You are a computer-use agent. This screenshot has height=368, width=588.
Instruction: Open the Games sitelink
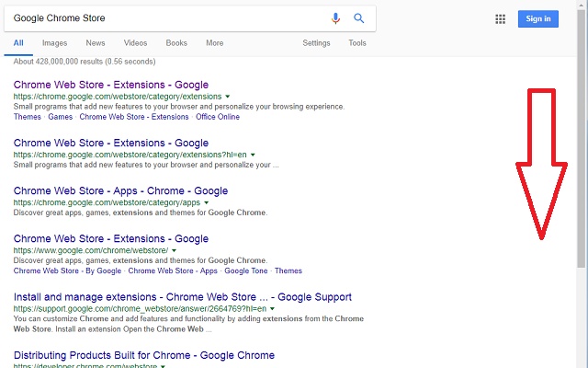click(60, 117)
